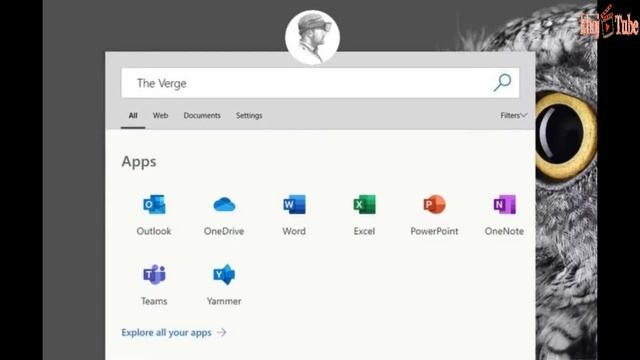Switch to the All tab

[x=133, y=116]
